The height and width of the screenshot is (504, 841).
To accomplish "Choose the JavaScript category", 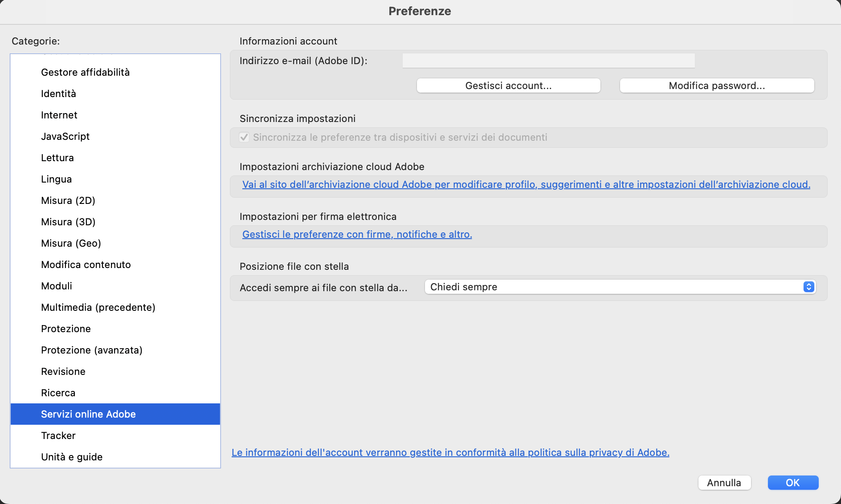I will coord(115,136).
